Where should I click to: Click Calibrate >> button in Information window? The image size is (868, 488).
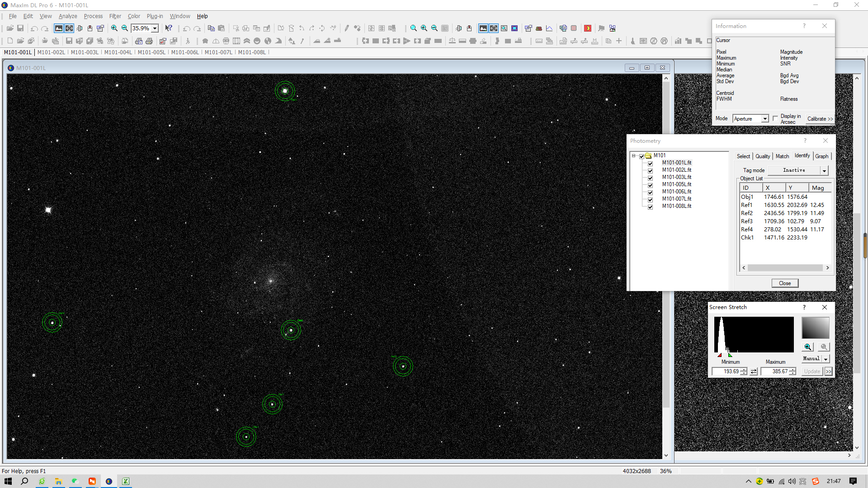tap(820, 119)
